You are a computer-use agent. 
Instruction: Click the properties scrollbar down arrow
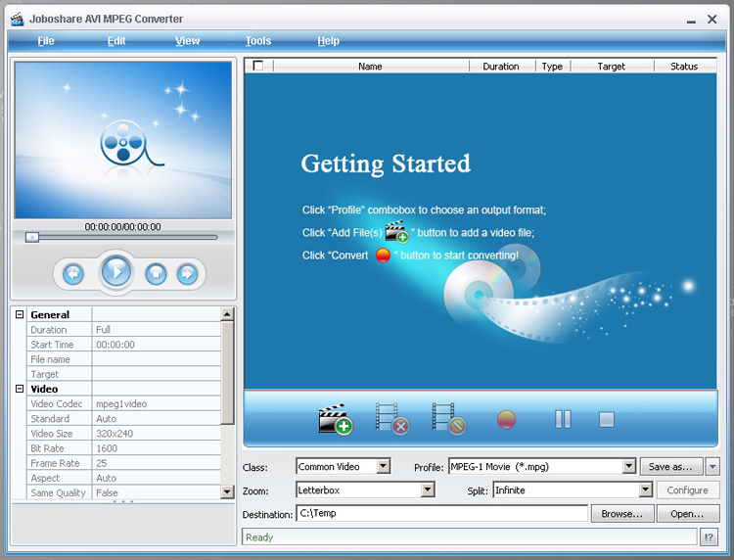227,491
